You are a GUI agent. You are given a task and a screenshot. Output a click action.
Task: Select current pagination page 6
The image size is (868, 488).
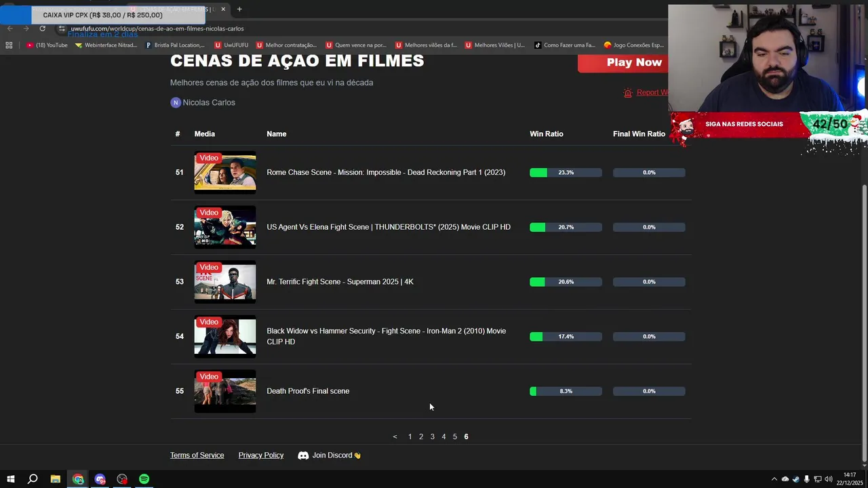tap(466, 437)
